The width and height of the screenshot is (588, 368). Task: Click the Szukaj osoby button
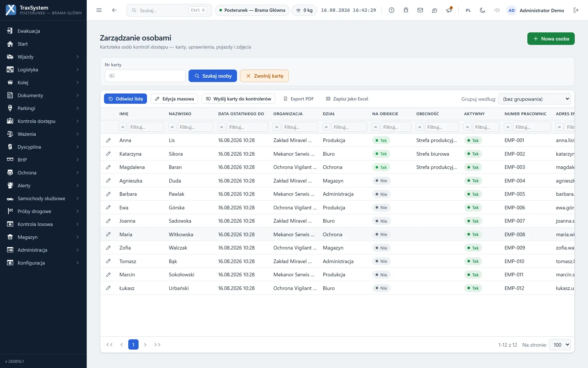(x=213, y=76)
